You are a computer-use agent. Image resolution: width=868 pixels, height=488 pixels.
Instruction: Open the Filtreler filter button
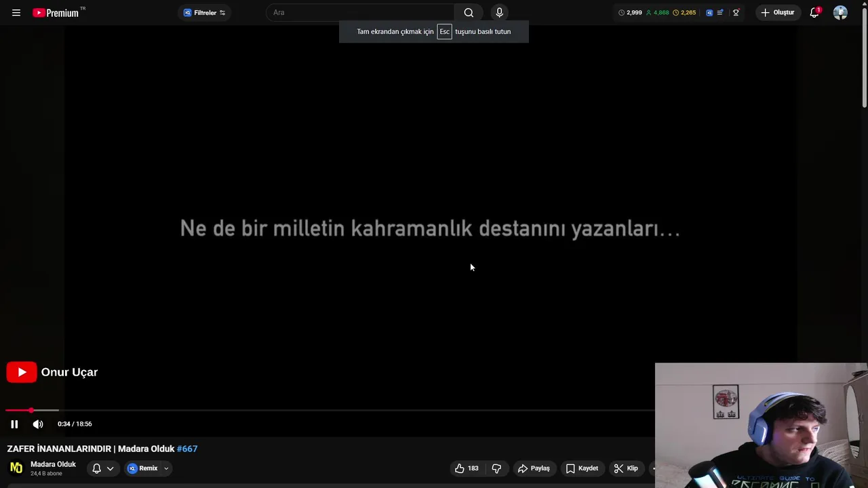pos(204,12)
